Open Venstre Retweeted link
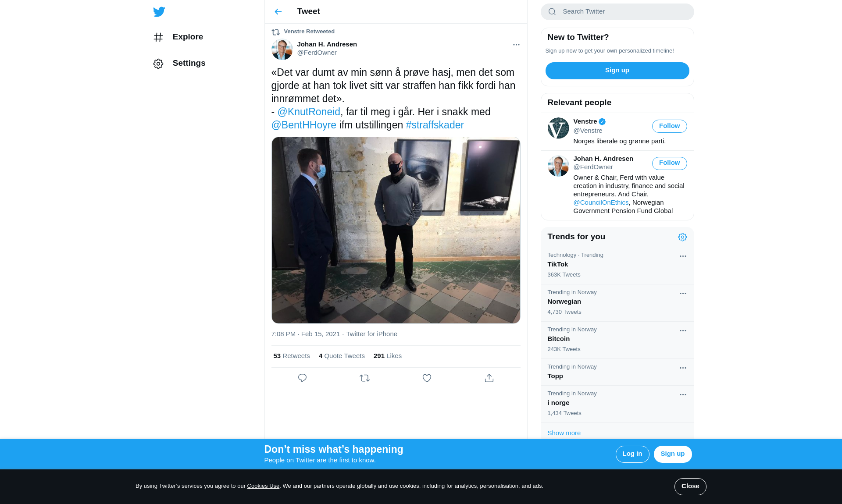Image resolution: width=842 pixels, height=504 pixels. (x=309, y=32)
